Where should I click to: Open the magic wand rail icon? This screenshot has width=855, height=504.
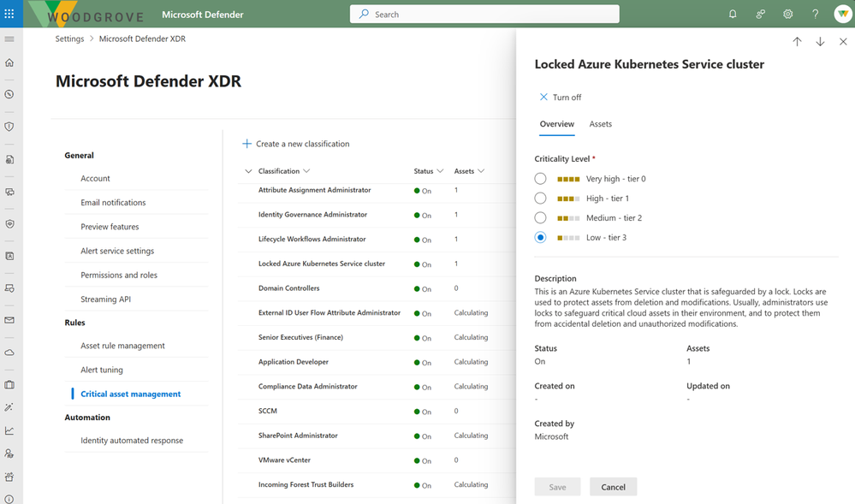[x=9, y=407]
